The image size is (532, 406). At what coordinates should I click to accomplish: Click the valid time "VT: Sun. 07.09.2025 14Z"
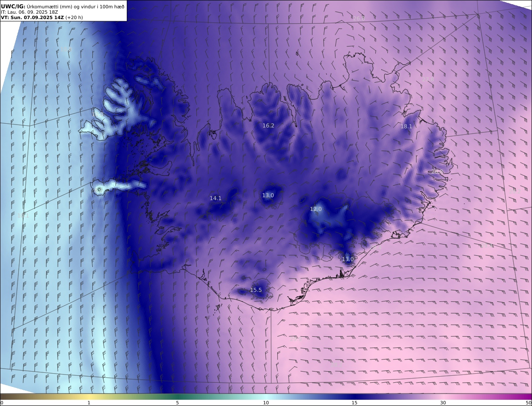(32, 17)
